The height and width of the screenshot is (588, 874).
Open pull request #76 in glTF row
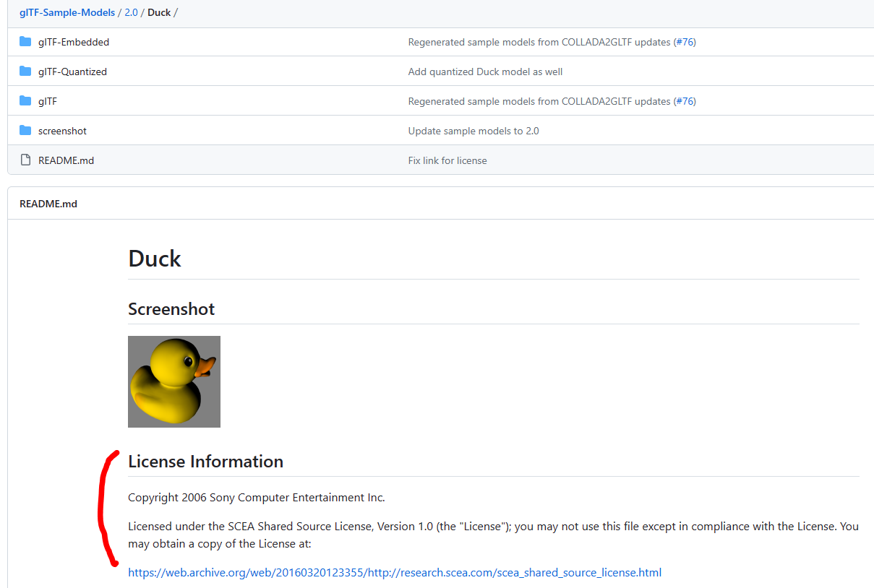click(x=685, y=101)
